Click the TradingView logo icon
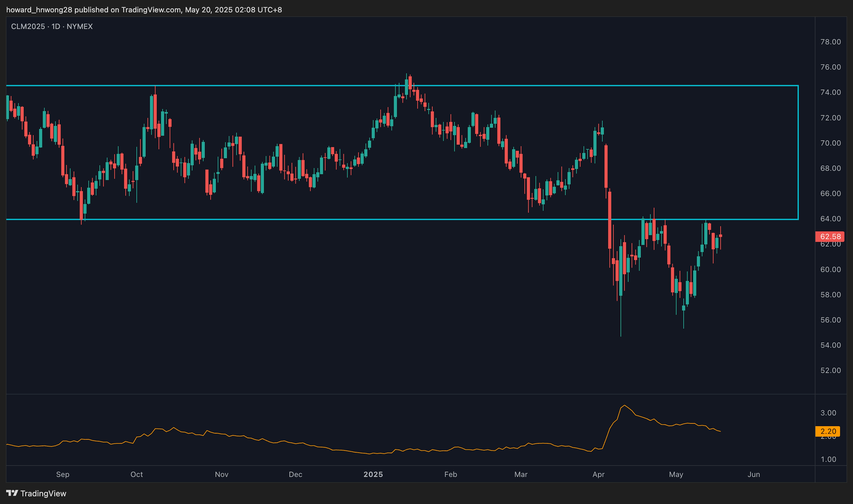Screen dimensions: 853x504 pyautogui.click(x=12, y=493)
